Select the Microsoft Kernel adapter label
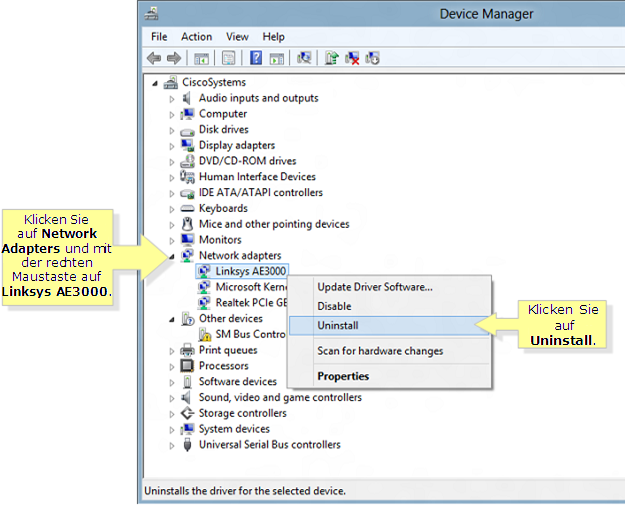Screen dimensions: 625x507 point(251,287)
